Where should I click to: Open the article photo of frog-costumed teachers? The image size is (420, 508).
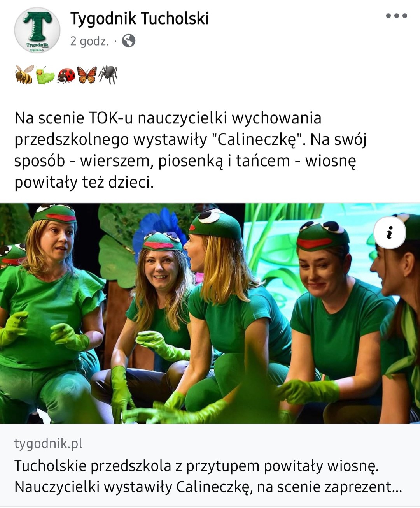point(210,313)
